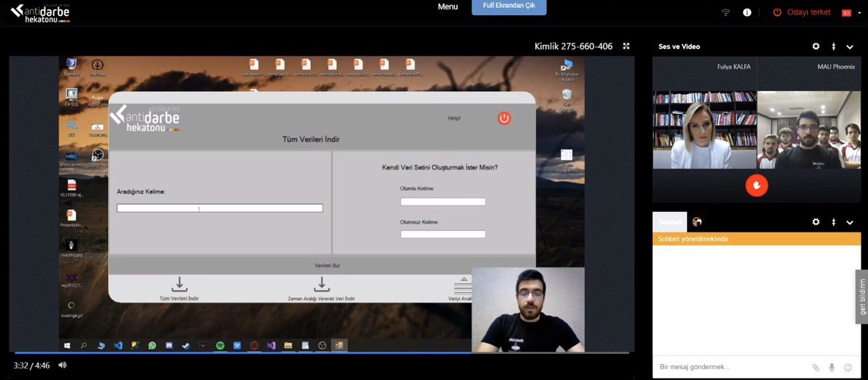Open Sohbet panel options dots
This screenshot has height=380, width=868.
tap(833, 221)
